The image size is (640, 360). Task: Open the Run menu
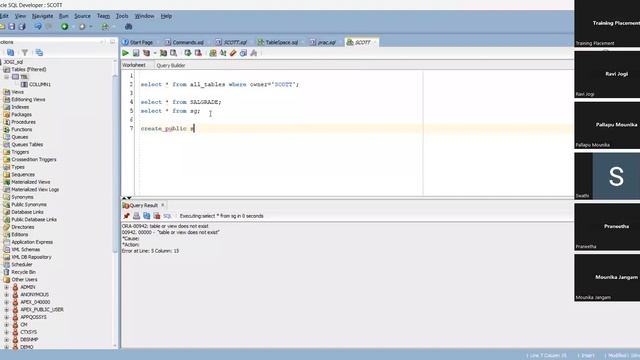pyautogui.click(x=63, y=16)
